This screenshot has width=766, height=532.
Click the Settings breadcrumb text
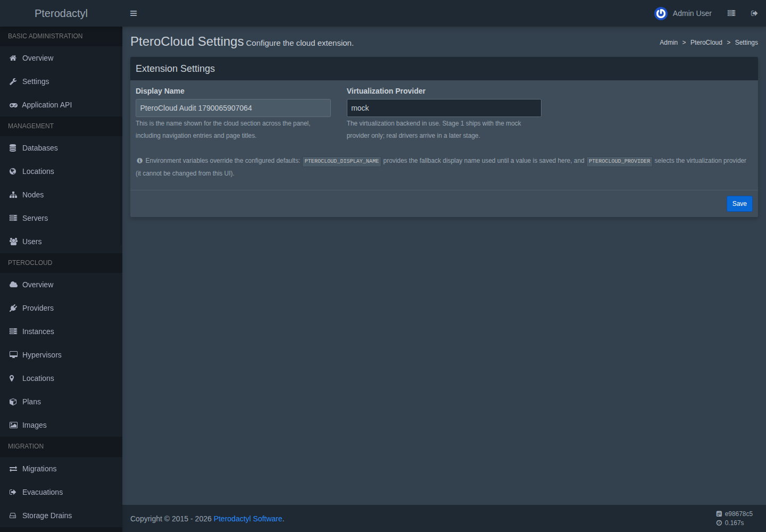(x=746, y=43)
